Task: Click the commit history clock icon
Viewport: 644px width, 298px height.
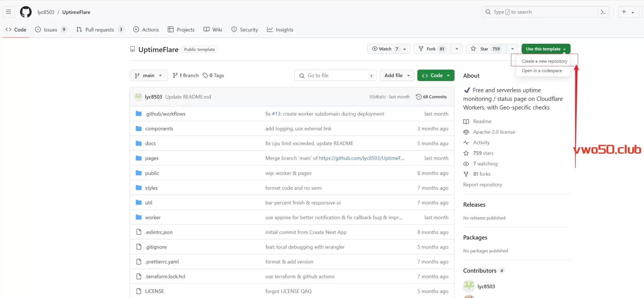Action: 418,97
